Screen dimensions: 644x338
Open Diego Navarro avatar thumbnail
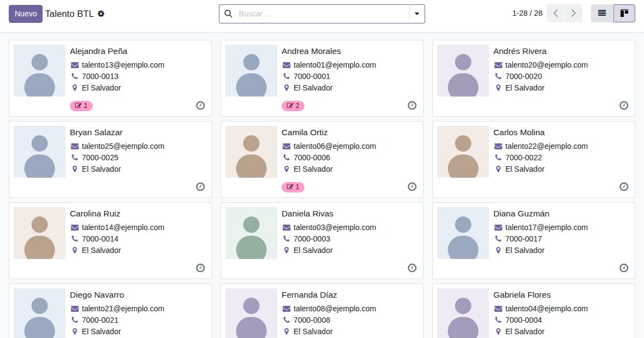39,313
